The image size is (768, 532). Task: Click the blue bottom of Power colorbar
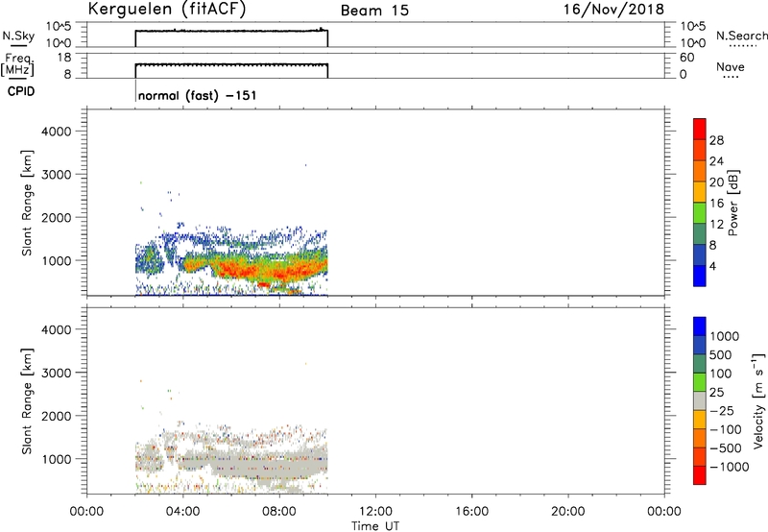click(x=700, y=276)
